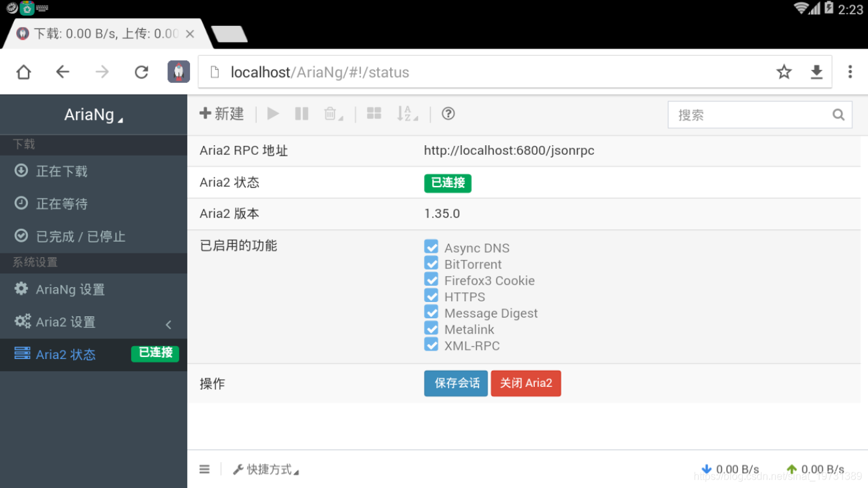Screen dimensions: 868x488
Task: Click 保存会话 save session button
Action: click(x=456, y=383)
